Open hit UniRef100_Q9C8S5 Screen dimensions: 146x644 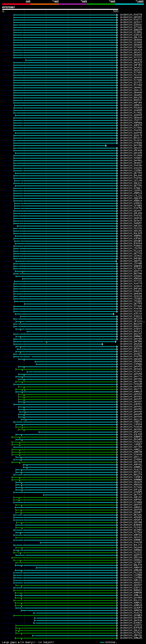pyautogui.click(x=131, y=60)
